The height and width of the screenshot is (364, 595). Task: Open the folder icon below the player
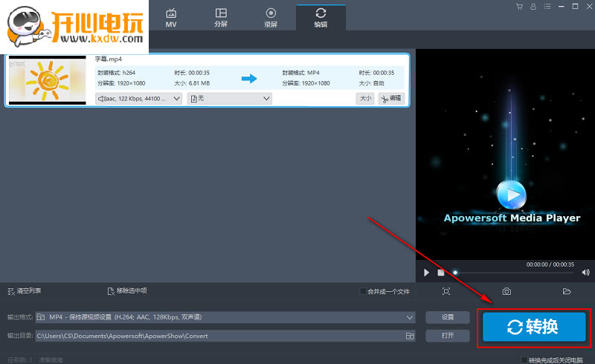click(x=566, y=292)
